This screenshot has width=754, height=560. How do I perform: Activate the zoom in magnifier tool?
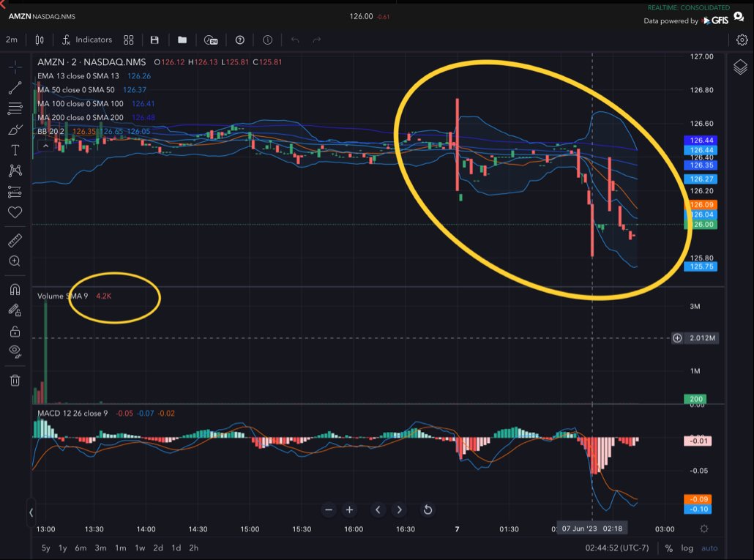click(15, 261)
